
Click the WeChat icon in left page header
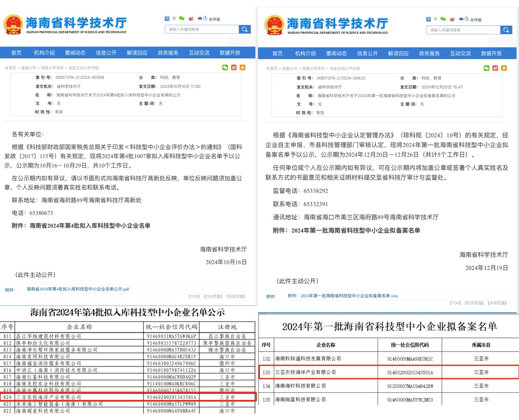pos(182,19)
